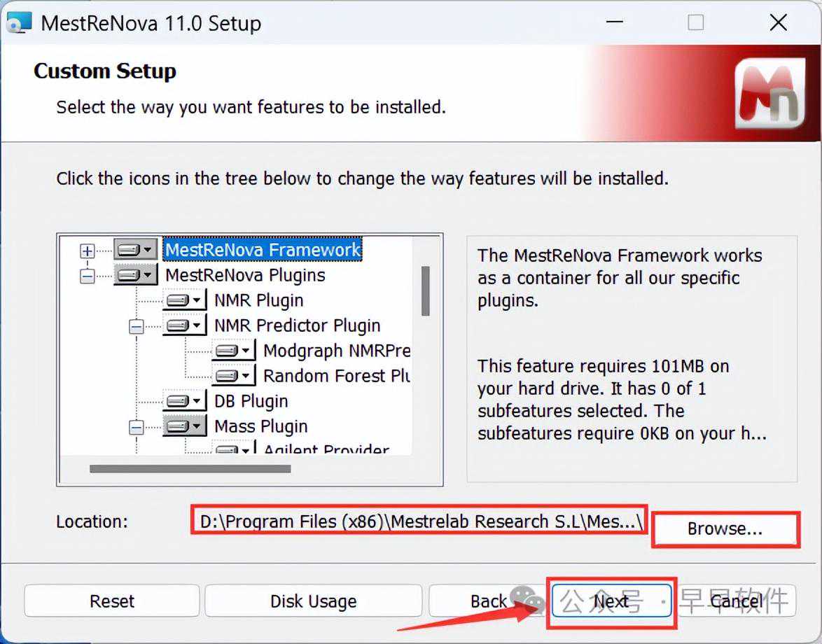Select the DB Plugin tree item
The width and height of the screenshot is (822, 644).
tap(251, 402)
